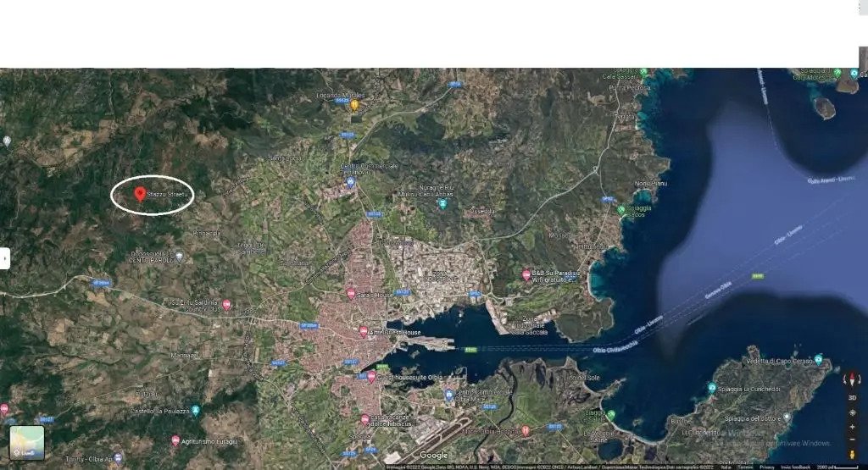Expand the collapsed side panel arrow

click(5, 258)
